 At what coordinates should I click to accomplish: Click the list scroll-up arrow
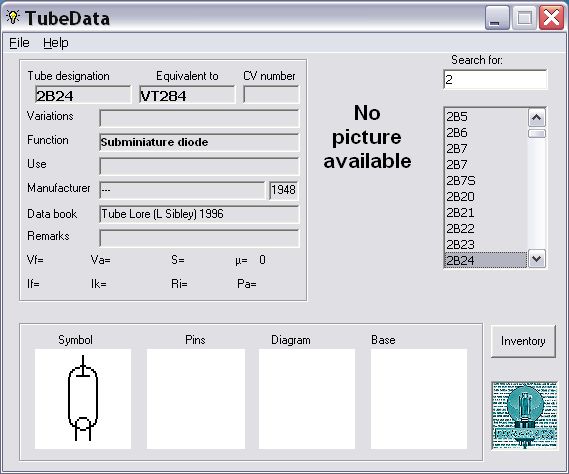point(536,118)
